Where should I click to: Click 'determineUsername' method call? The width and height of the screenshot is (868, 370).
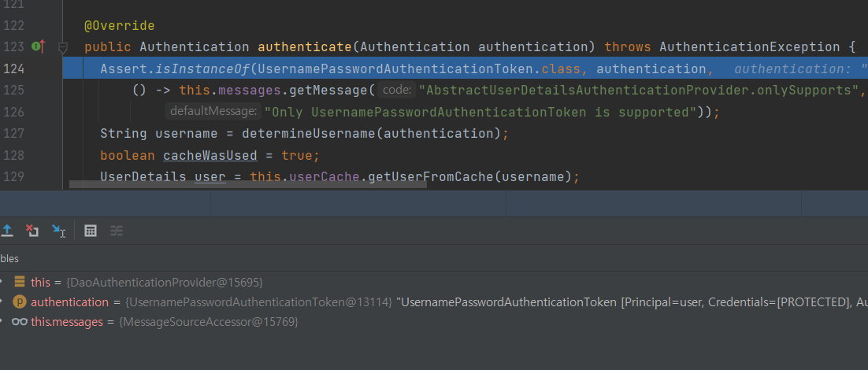(x=308, y=134)
